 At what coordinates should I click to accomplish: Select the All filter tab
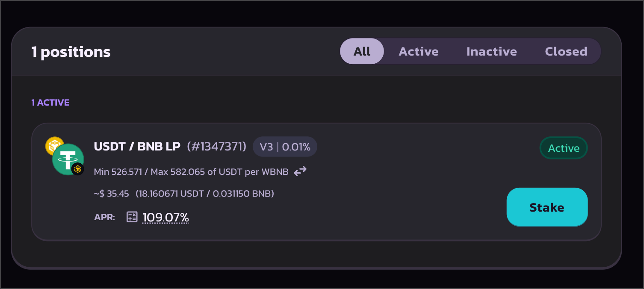point(362,51)
